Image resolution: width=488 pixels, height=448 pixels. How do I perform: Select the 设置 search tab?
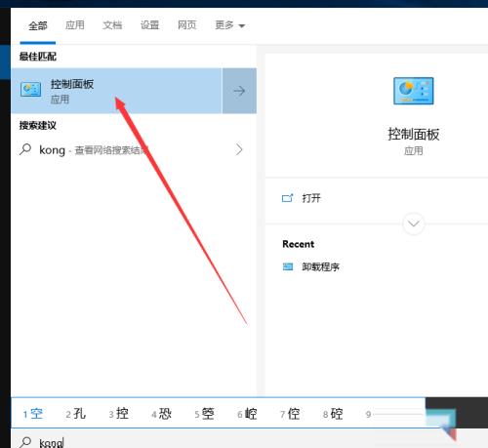149,25
